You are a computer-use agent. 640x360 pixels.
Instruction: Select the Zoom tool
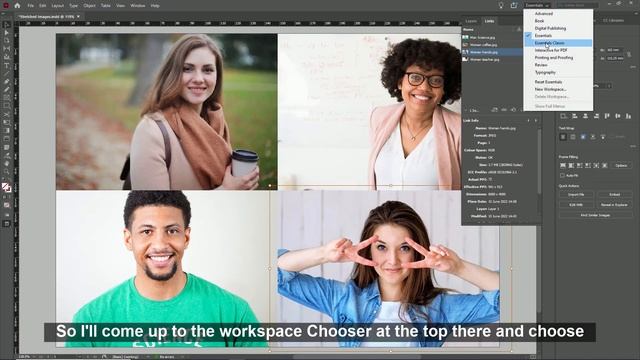coord(7,172)
